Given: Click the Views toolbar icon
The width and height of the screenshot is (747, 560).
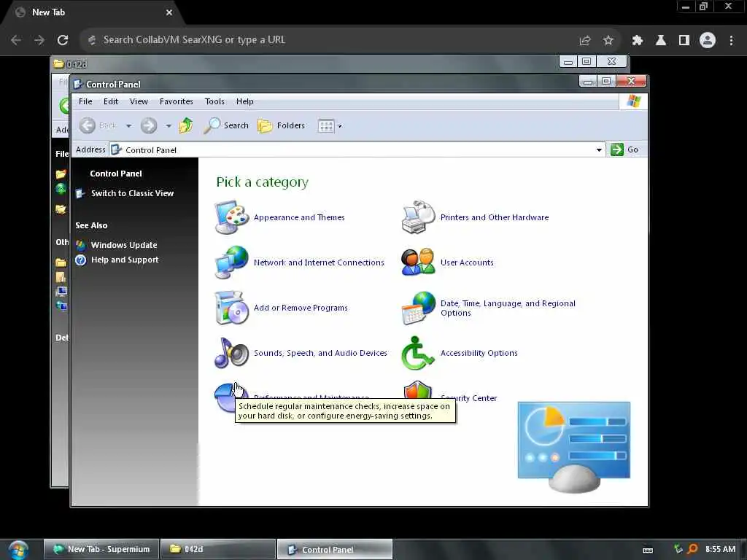Looking at the screenshot, I should [x=326, y=126].
